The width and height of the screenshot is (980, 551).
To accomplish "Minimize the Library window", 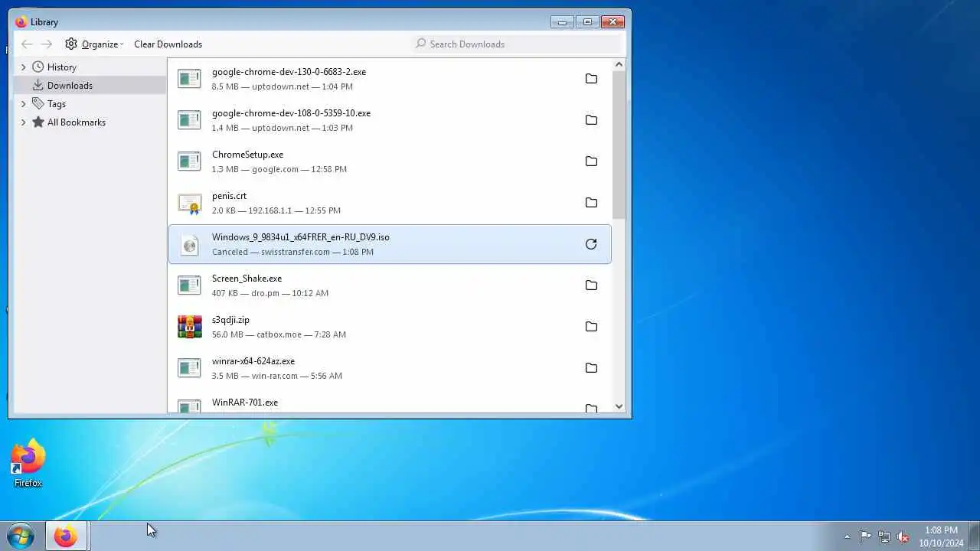I will tap(562, 21).
